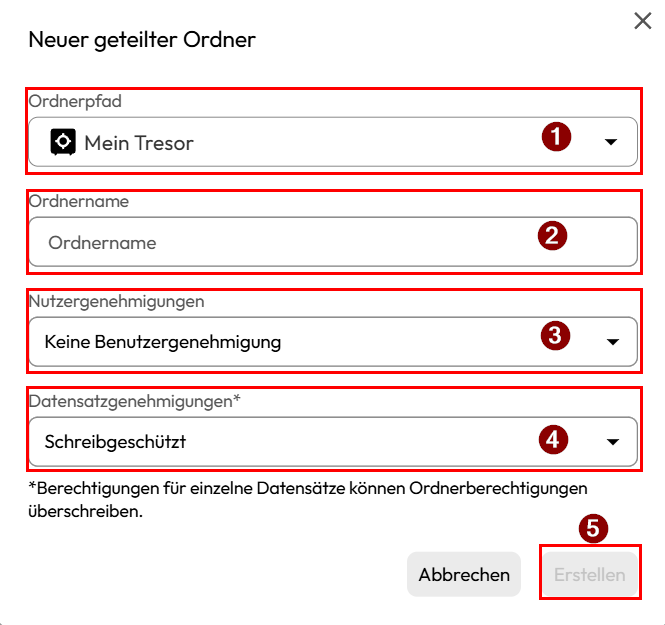The height and width of the screenshot is (625, 665).
Task: Expand the Ordnerpfad dropdown arrow
Action: click(612, 143)
